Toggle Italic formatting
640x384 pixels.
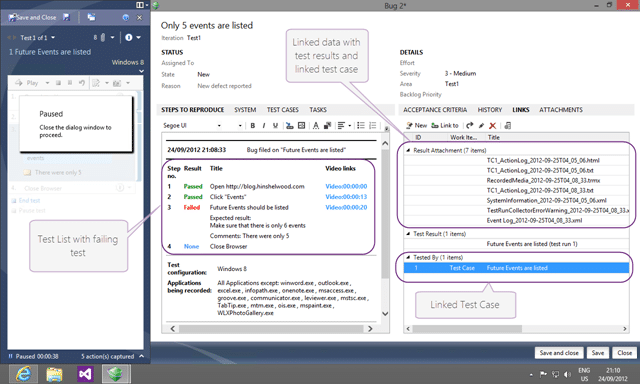point(264,126)
